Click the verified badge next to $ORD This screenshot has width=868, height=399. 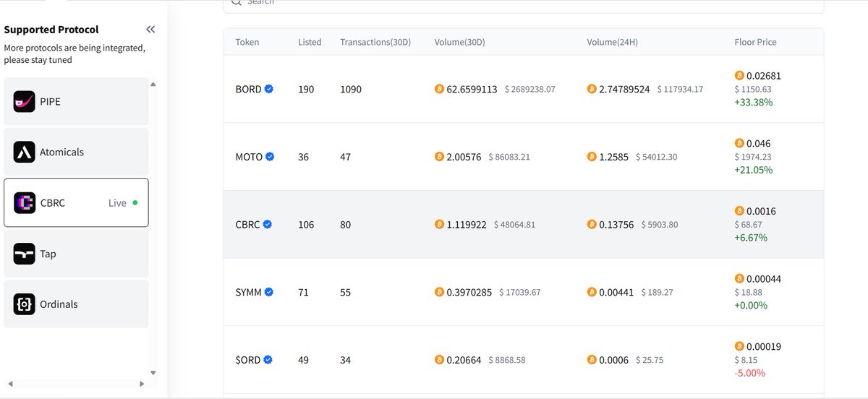268,359
